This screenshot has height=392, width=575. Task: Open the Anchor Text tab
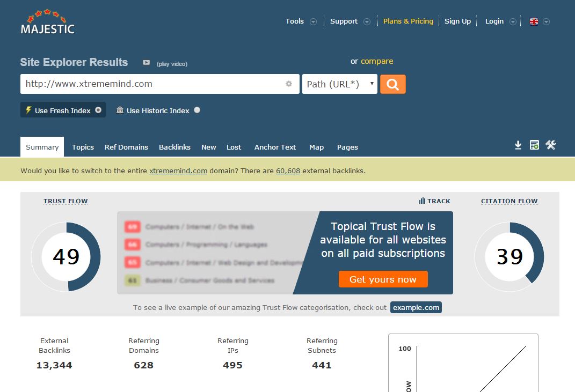(x=275, y=147)
